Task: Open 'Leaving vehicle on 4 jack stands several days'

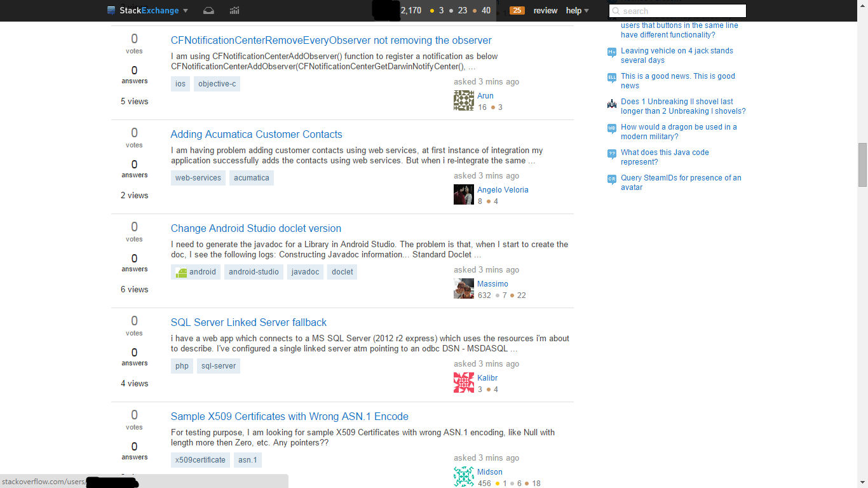Action: point(677,55)
